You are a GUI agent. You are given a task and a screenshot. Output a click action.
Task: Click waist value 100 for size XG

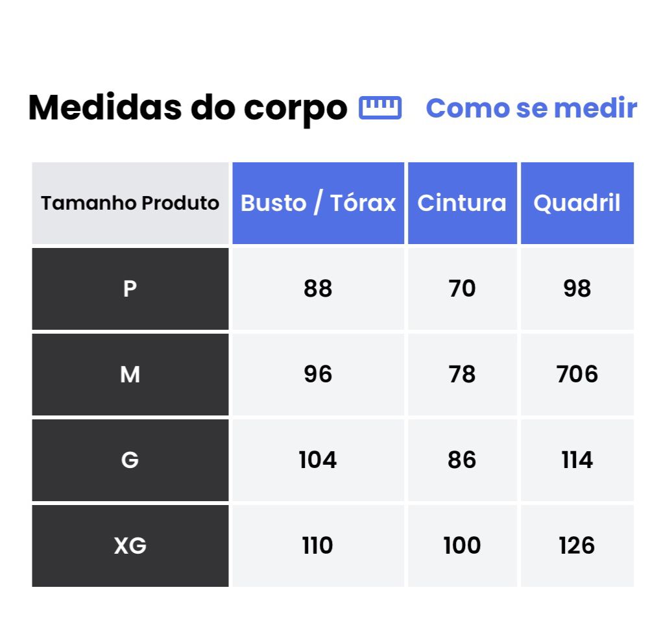coord(462,545)
